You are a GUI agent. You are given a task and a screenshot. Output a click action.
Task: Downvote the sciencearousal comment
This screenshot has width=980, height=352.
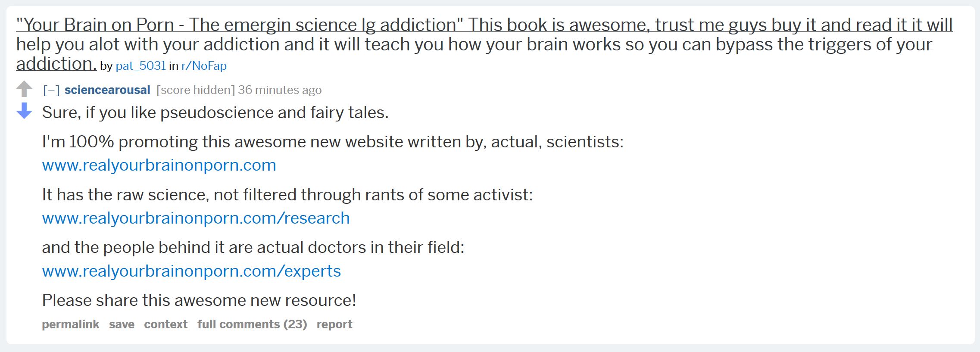pyautogui.click(x=24, y=111)
